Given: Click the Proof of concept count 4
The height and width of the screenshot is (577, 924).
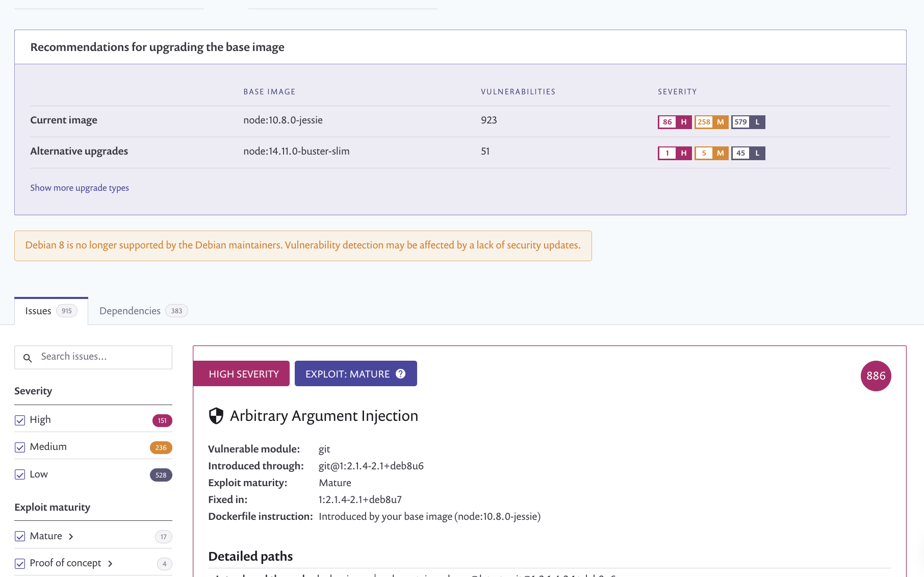Looking at the screenshot, I should 164,564.
